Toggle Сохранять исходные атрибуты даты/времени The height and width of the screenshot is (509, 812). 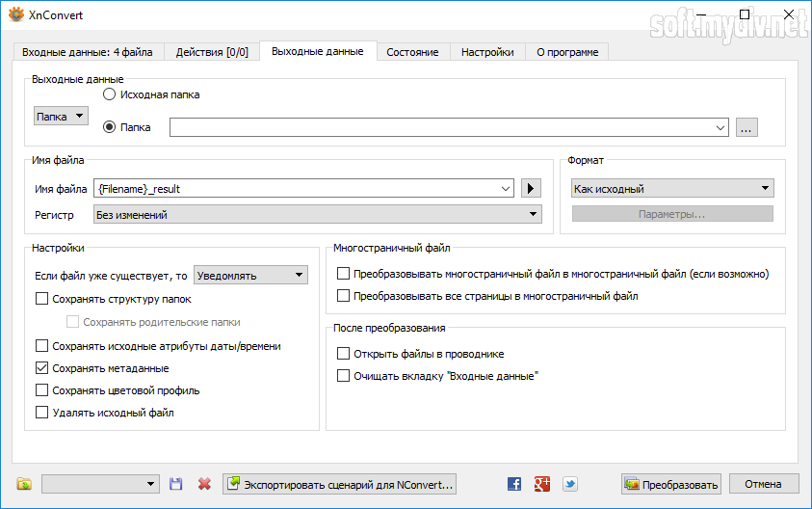click(42, 346)
